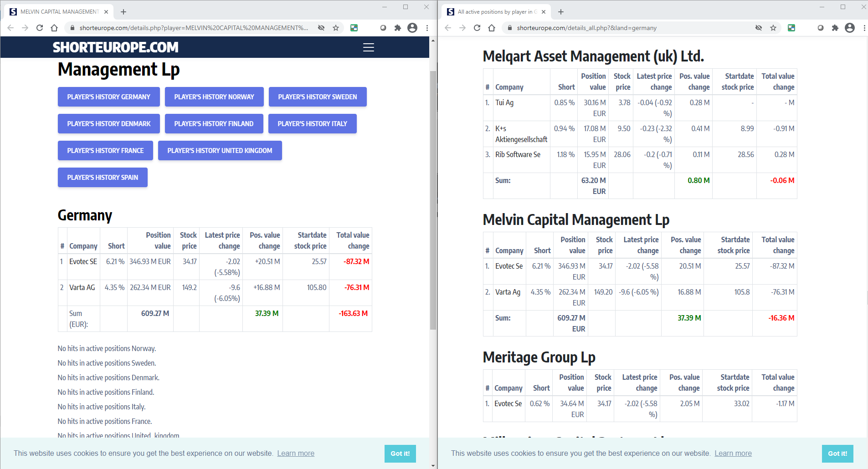Click Player's History Spain button
This screenshot has height=469, width=868.
tap(103, 177)
